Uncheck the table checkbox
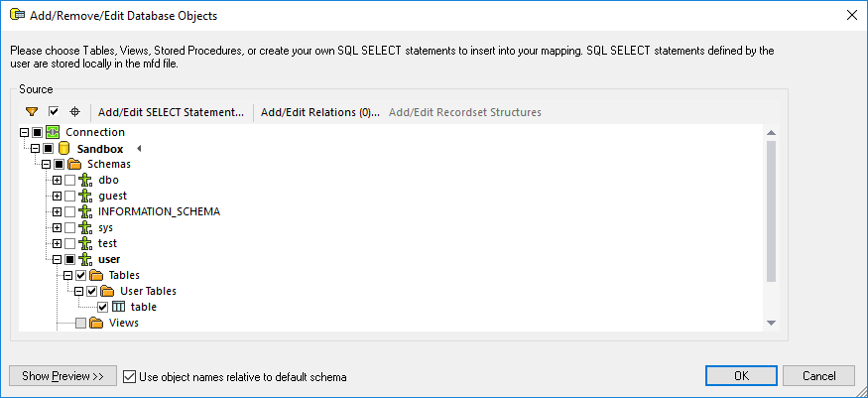 (x=102, y=307)
